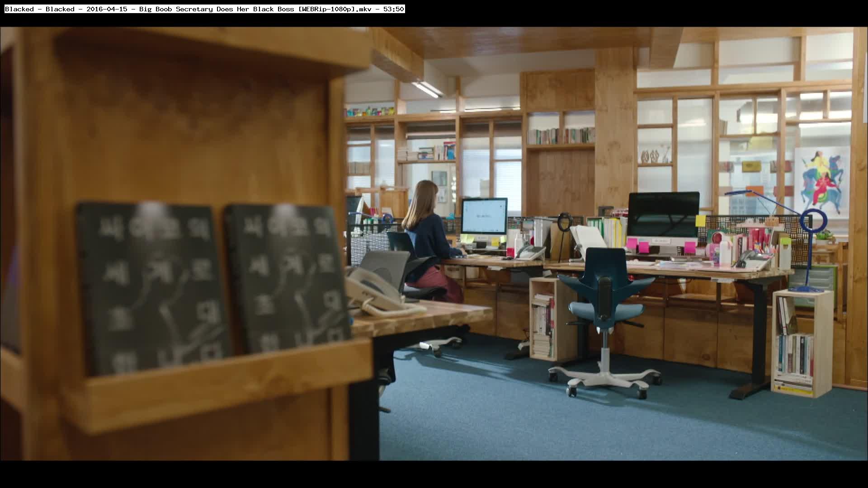Click the bottom black letterbox bar

[x=434, y=474]
